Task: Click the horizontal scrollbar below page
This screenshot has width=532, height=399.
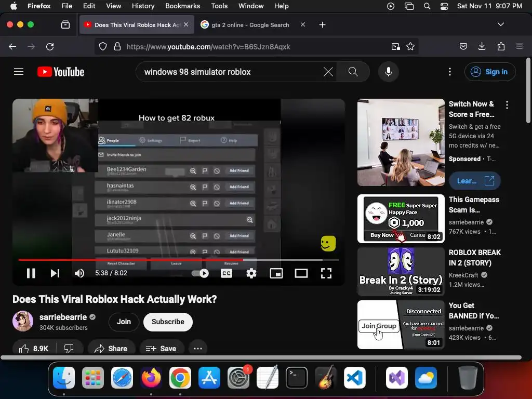Action: (261, 357)
